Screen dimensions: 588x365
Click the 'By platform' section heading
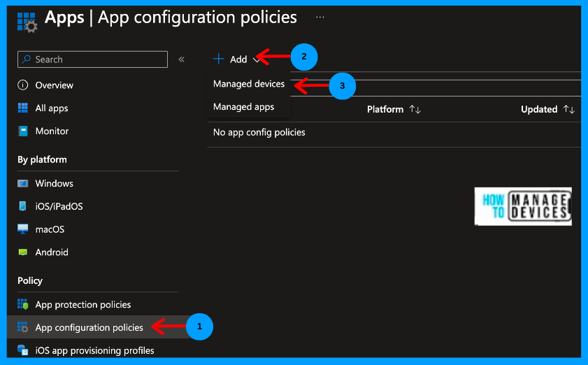coord(42,160)
